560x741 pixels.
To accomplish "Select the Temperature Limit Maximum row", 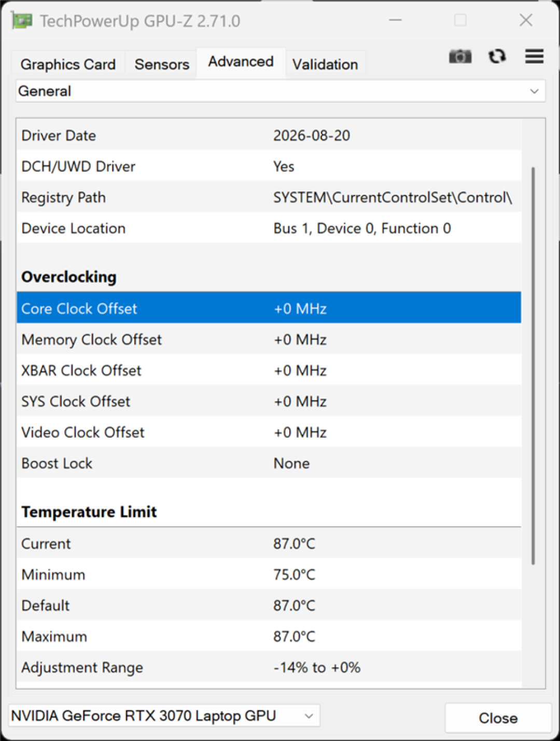I will coord(269,637).
